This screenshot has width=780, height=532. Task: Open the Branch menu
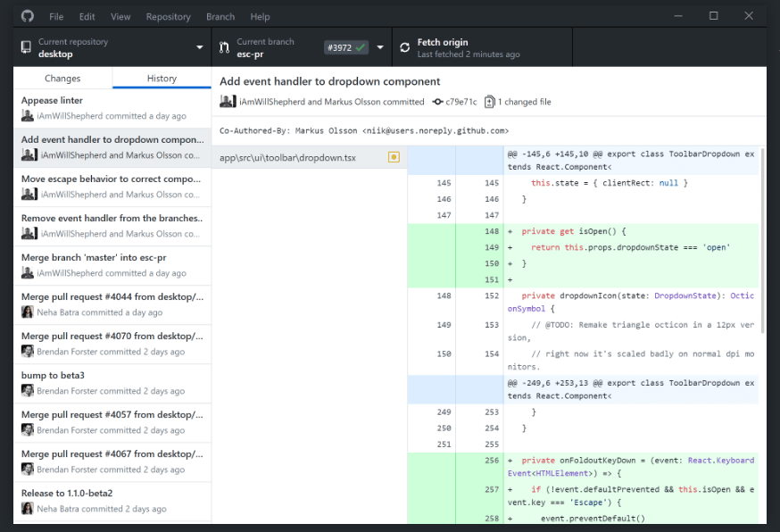pos(220,17)
